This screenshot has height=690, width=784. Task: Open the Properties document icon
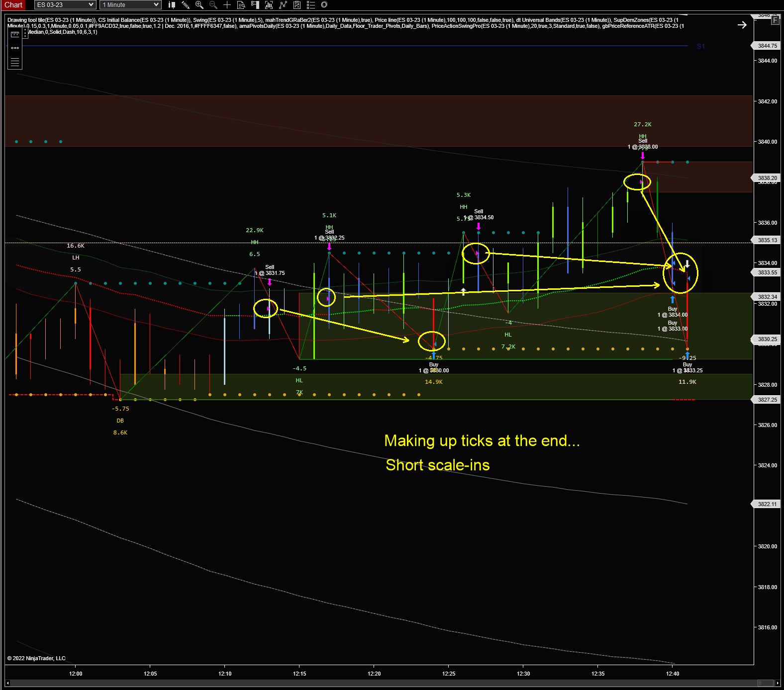tap(297, 5)
